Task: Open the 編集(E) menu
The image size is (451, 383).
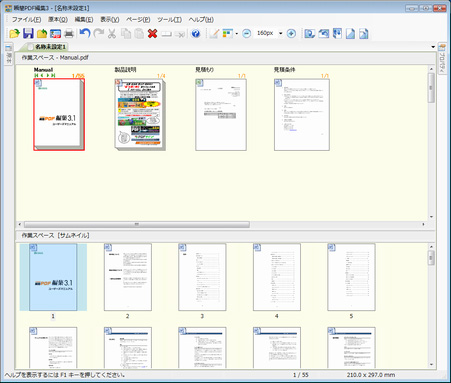Action: pyautogui.click(x=84, y=20)
